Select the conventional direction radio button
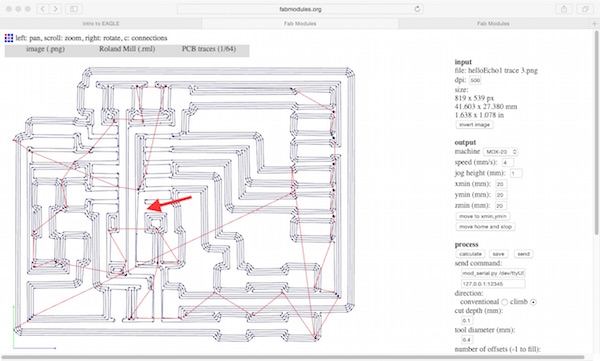The image size is (600, 361). click(x=505, y=302)
